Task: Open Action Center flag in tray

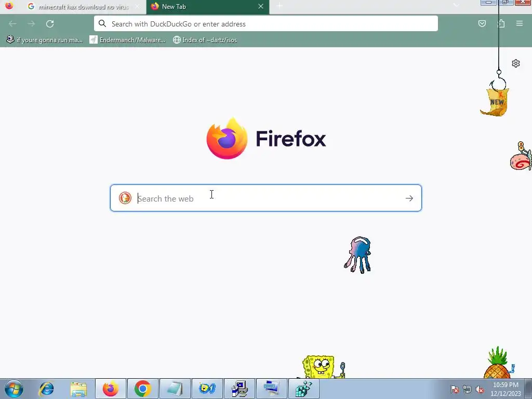Action: point(455,389)
